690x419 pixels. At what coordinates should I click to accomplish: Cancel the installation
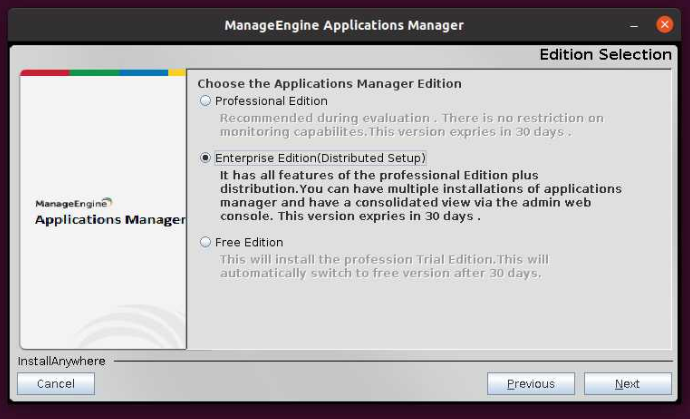coord(56,384)
